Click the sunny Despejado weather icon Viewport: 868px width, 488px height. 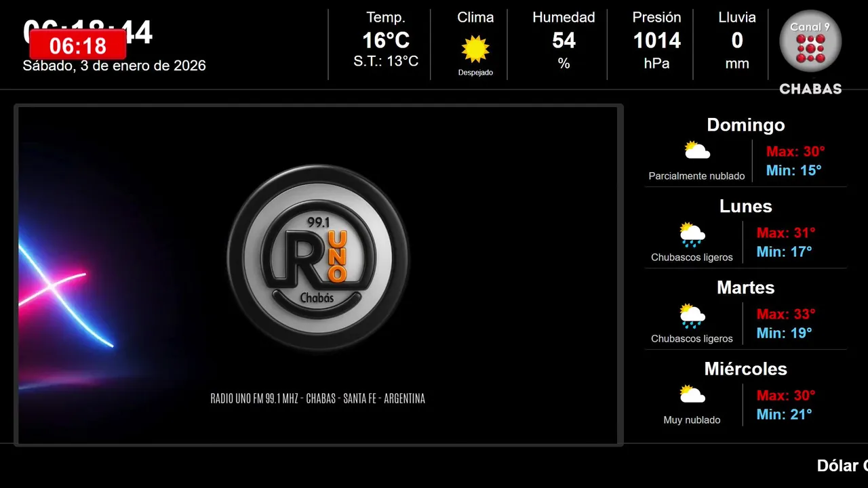click(x=475, y=49)
